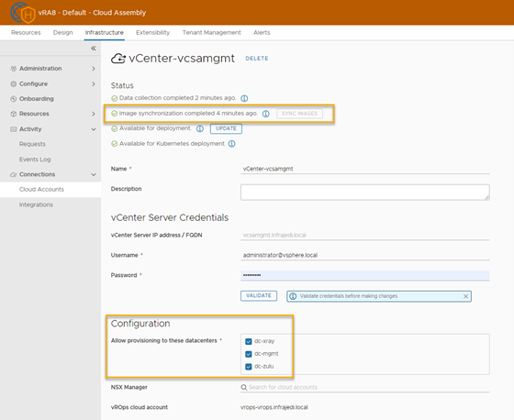Collapse the Activity section chevron

94,129
